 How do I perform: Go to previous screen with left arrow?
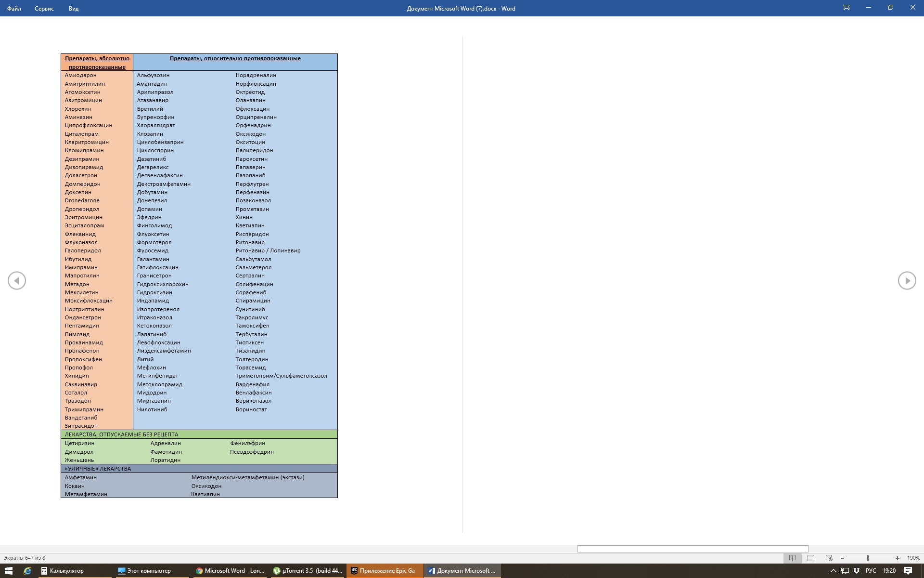17,280
